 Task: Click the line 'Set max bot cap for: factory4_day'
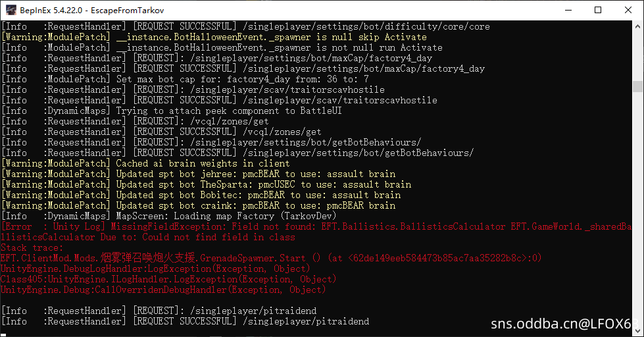(x=186, y=79)
